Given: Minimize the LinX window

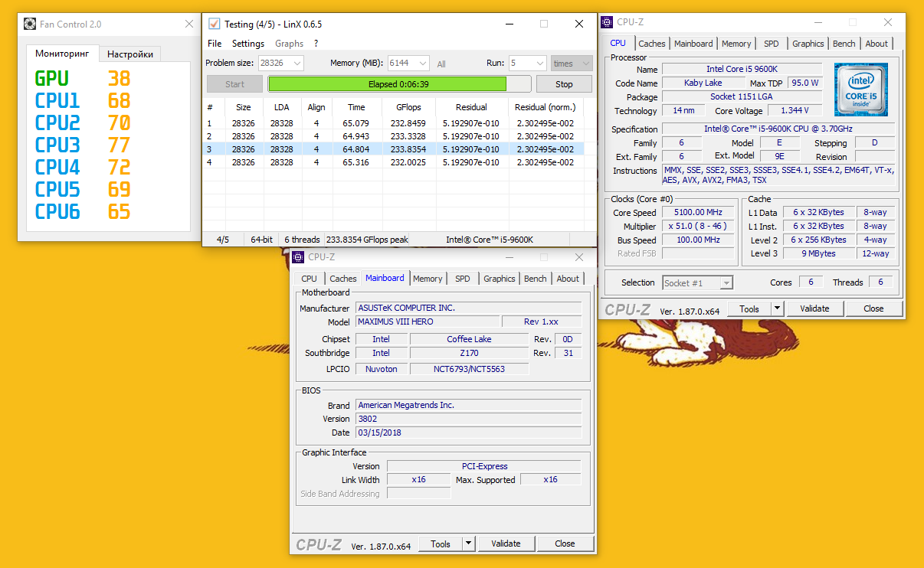Looking at the screenshot, I should 510,24.
